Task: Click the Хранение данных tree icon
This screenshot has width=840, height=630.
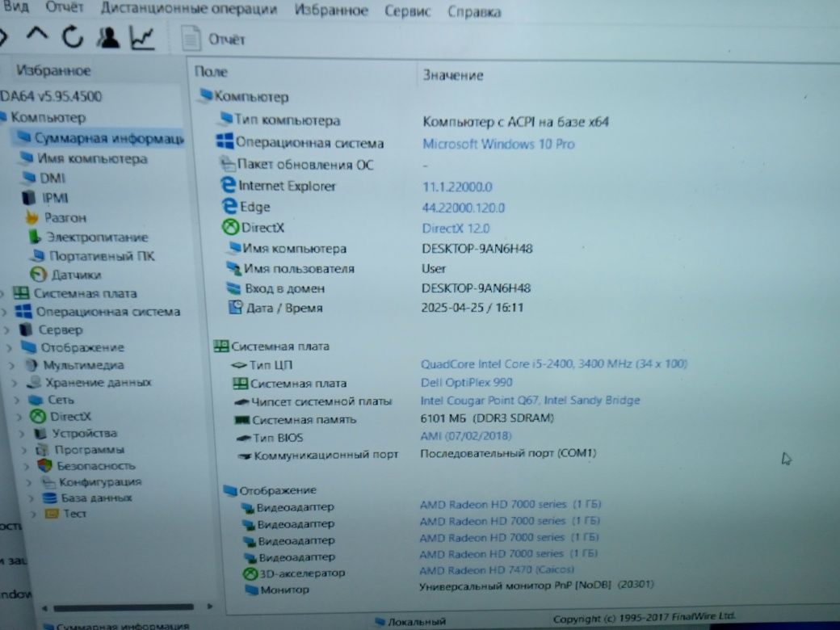Action: (34, 382)
